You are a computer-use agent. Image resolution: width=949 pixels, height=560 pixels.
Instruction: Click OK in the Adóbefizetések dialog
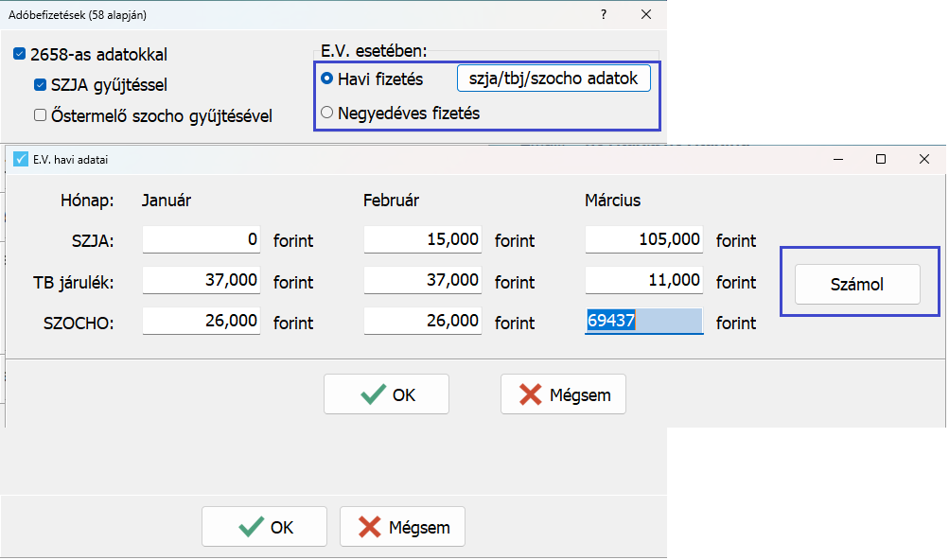(x=264, y=527)
